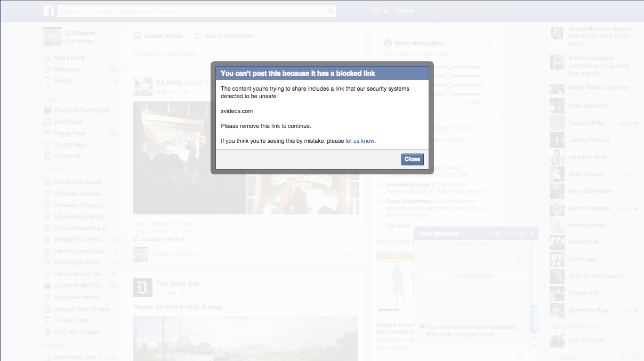644x361 pixels.
Task: Open the Oberlin Alumni Club group
Action: [x=81, y=251]
